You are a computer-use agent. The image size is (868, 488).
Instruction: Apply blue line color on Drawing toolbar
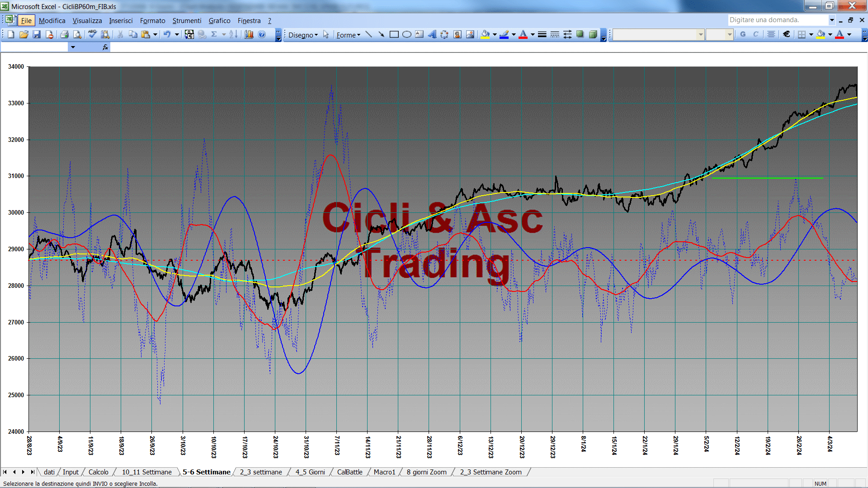[505, 34]
